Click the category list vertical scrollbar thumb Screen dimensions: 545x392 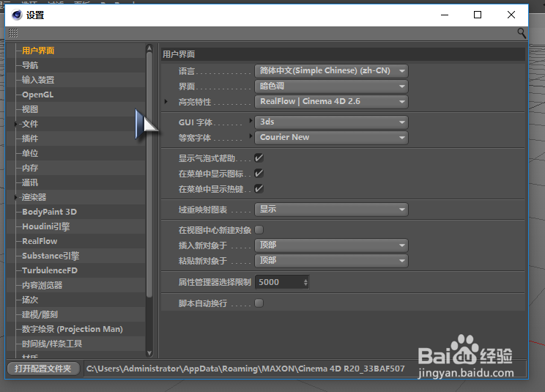click(149, 175)
